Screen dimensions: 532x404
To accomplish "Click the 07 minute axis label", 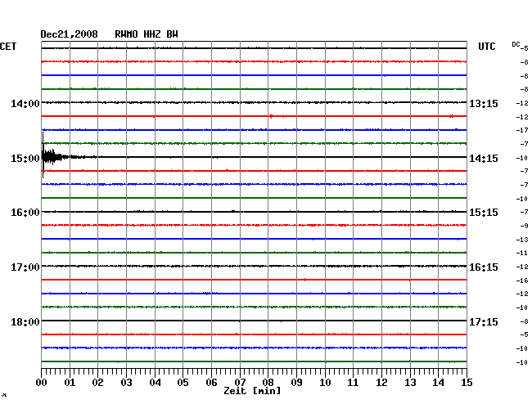I will [240, 382].
